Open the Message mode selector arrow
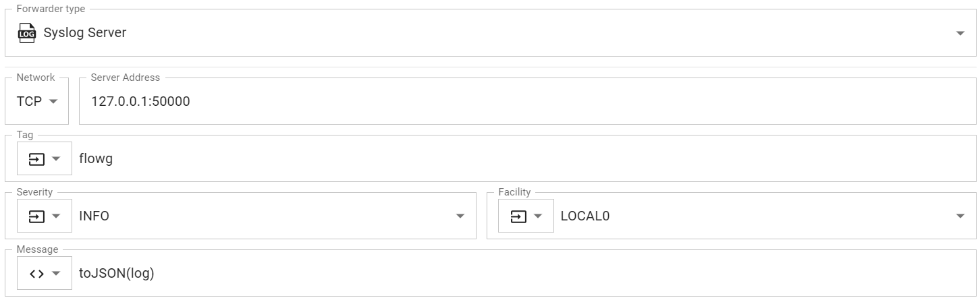 (x=57, y=274)
